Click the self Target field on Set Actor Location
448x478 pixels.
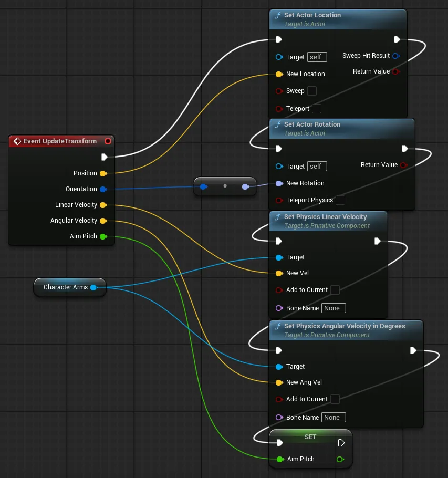tap(317, 57)
